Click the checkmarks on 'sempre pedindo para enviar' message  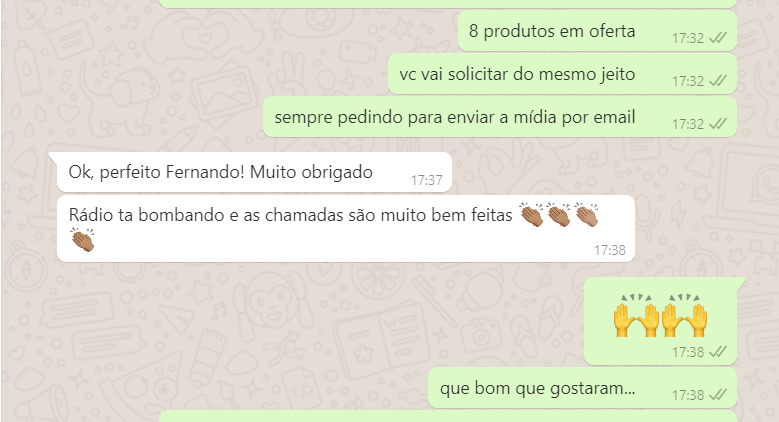click(718, 123)
